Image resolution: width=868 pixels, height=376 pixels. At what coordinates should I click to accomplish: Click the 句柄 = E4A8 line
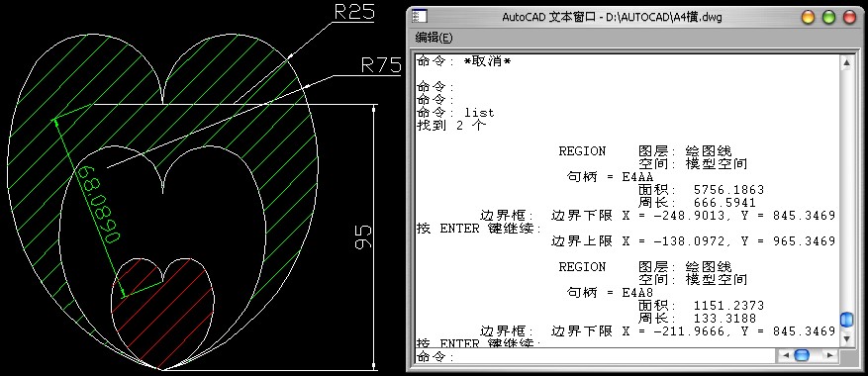coord(610,292)
